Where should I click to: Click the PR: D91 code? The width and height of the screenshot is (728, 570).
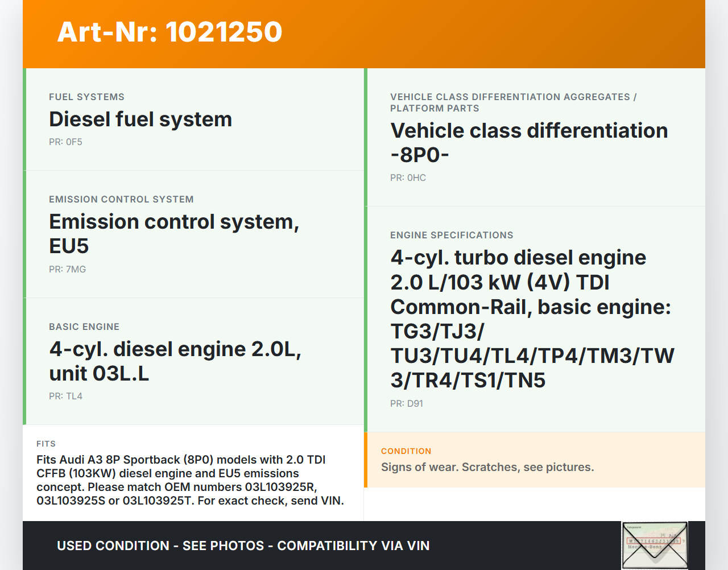(x=406, y=404)
